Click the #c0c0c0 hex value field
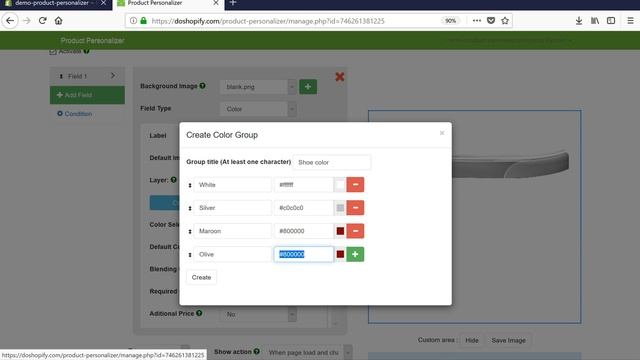 point(304,208)
